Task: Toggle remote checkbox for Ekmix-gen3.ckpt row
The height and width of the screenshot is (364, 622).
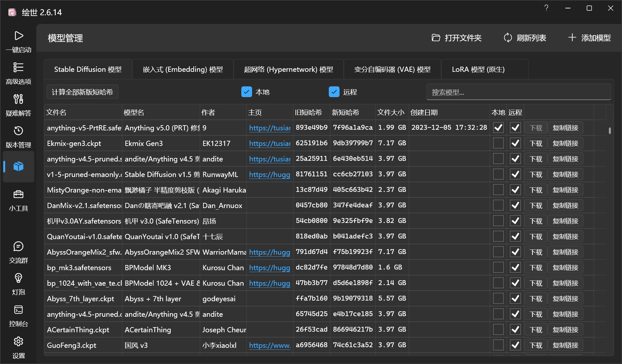Action: coord(515,143)
